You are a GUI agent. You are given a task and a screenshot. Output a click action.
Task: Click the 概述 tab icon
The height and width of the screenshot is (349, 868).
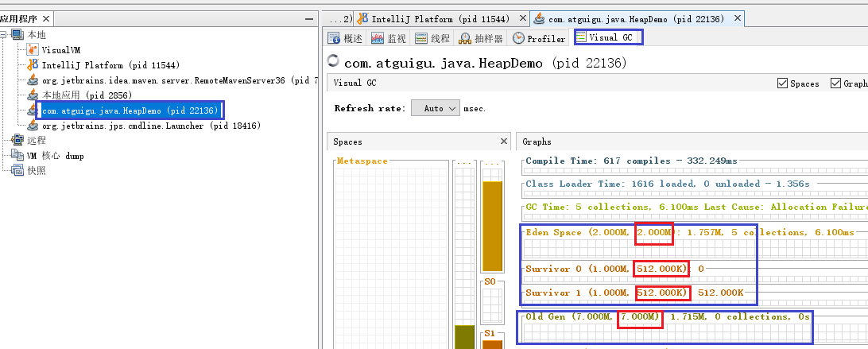click(333, 38)
